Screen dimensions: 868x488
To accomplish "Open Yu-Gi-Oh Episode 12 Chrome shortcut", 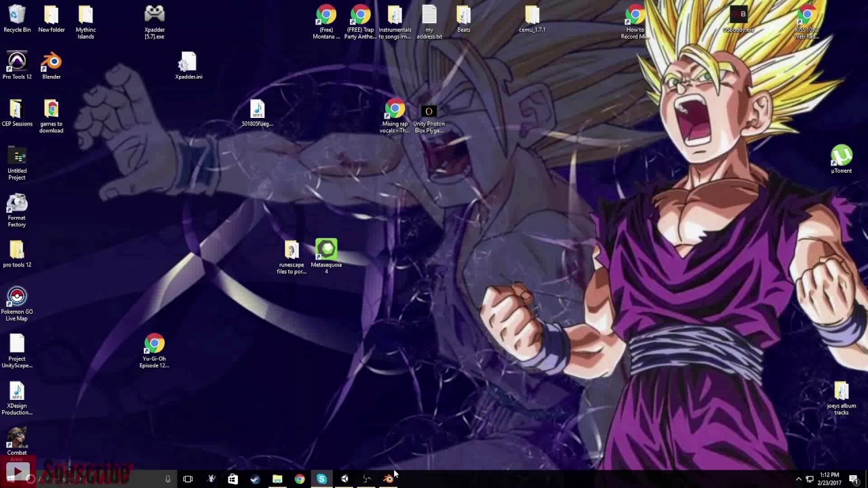I will pos(154,352).
